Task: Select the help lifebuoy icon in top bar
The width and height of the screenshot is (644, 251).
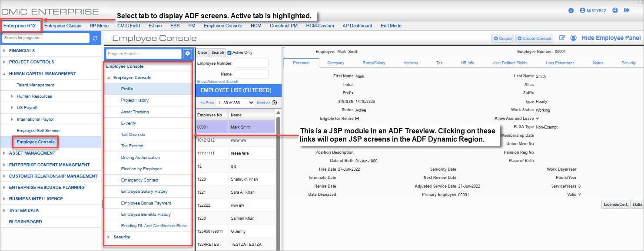Action: (615, 10)
